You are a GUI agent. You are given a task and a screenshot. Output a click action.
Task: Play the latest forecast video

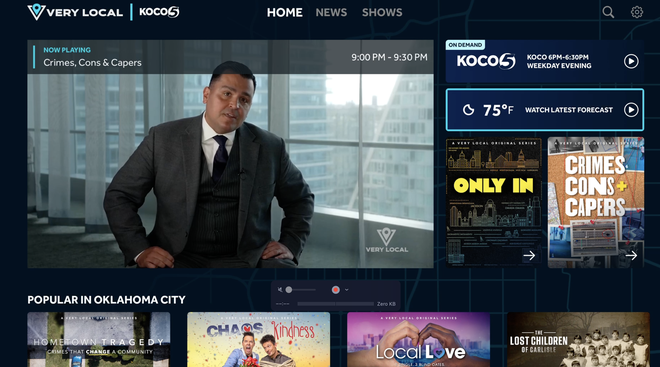(x=631, y=110)
